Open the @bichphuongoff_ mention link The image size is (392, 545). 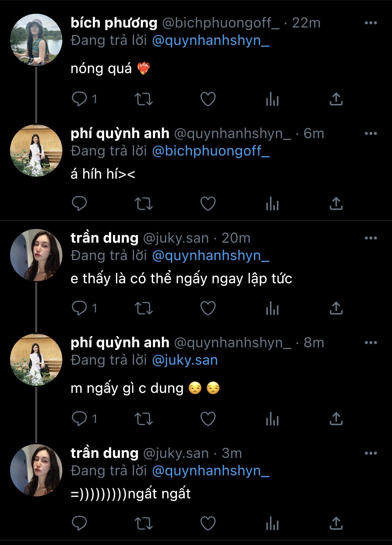(211, 151)
